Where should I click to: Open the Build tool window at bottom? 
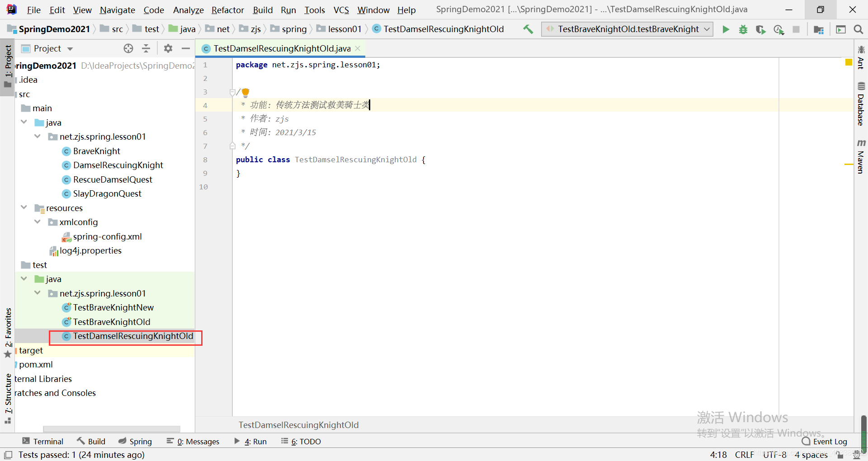(x=91, y=442)
